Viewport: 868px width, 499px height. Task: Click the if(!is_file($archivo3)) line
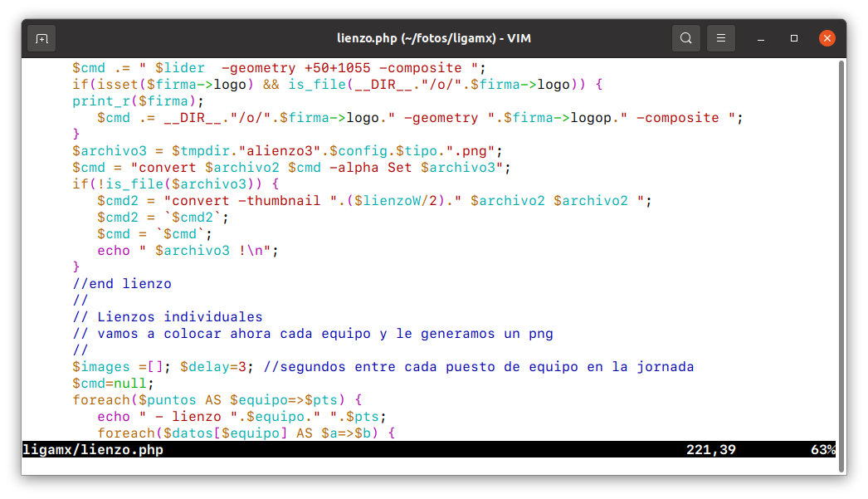(x=175, y=184)
